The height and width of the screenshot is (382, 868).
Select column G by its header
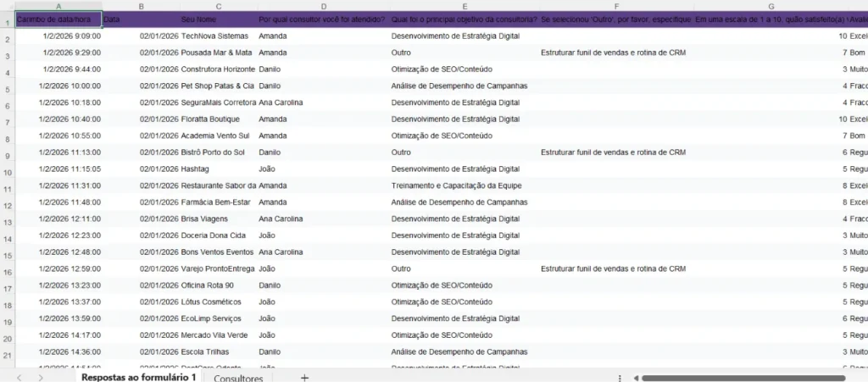click(x=771, y=7)
